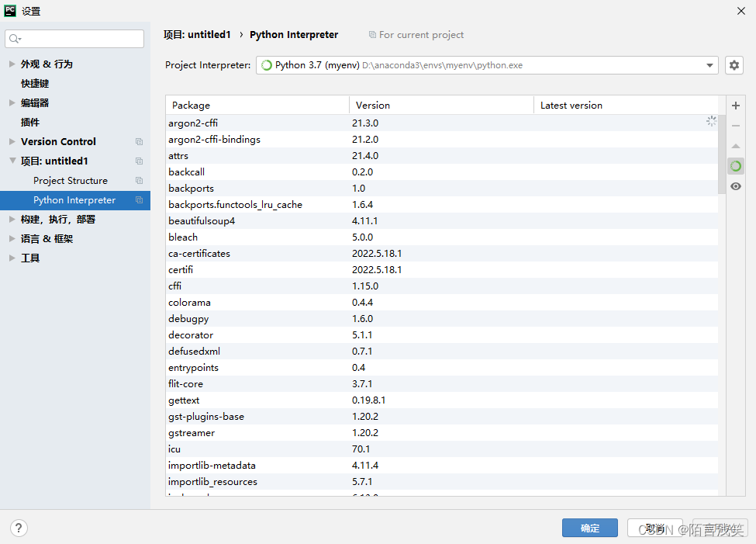Select 插件 in the settings tree
The height and width of the screenshot is (544, 756).
(30, 122)
